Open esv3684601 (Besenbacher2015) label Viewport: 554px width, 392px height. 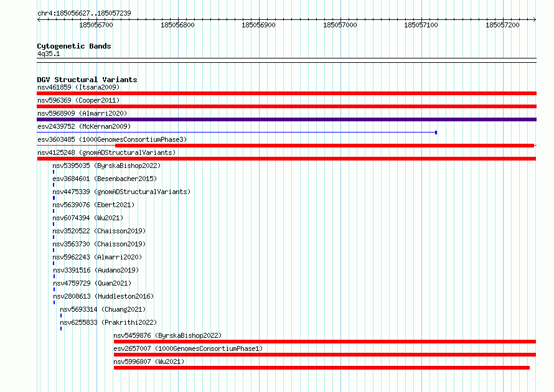click(105, 179)
